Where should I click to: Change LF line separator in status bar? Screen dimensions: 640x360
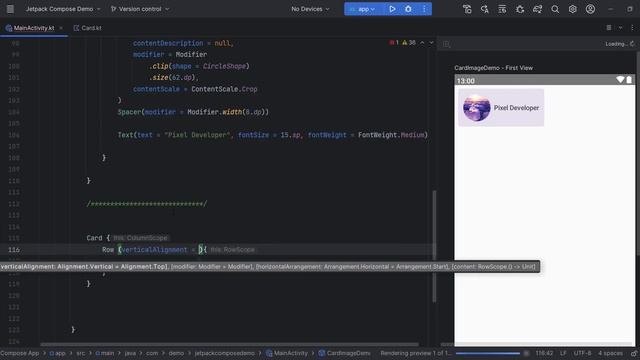(563, 353)
